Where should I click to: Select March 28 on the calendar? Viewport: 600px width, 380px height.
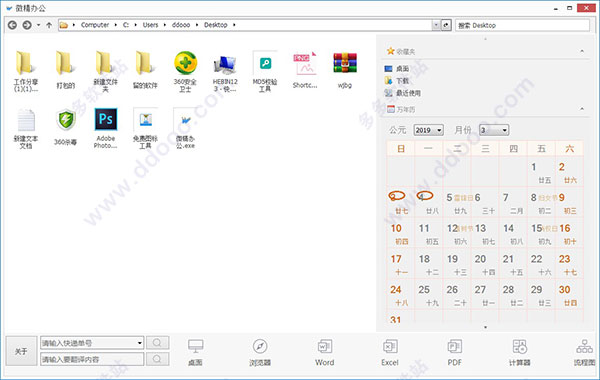[513, 295]
